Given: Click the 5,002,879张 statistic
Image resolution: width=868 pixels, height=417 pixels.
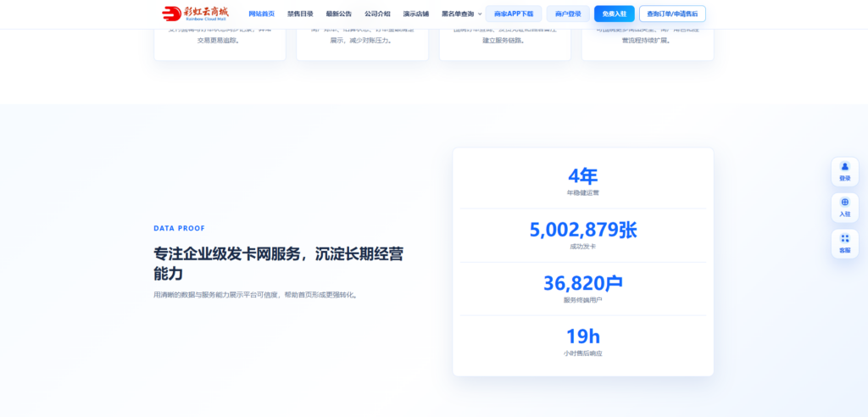Looking at the screenshot, I should click(583, 230).
